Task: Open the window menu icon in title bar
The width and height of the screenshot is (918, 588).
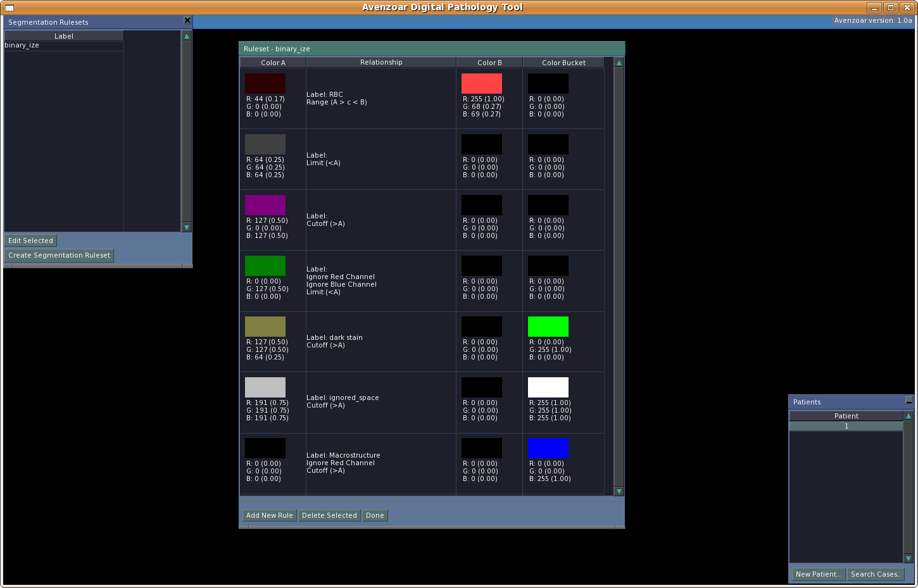Action: click(9, 8)
